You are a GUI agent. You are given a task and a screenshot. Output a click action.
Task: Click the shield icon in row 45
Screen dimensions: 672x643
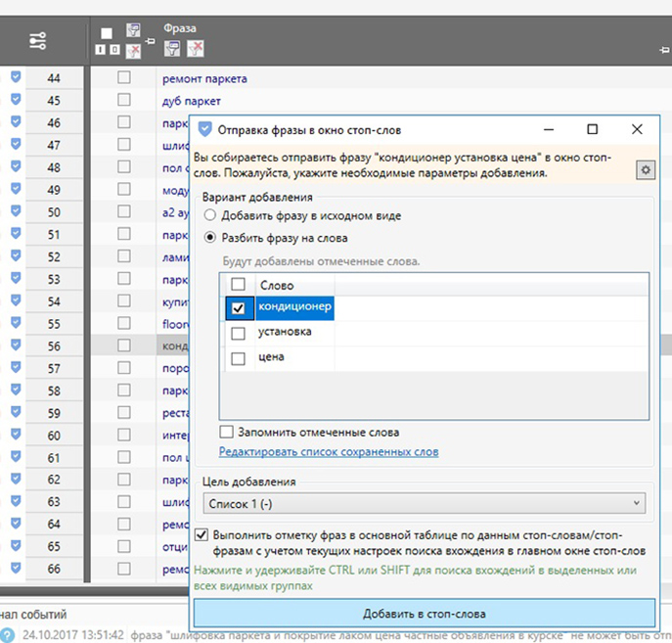[x=16, y=100]
